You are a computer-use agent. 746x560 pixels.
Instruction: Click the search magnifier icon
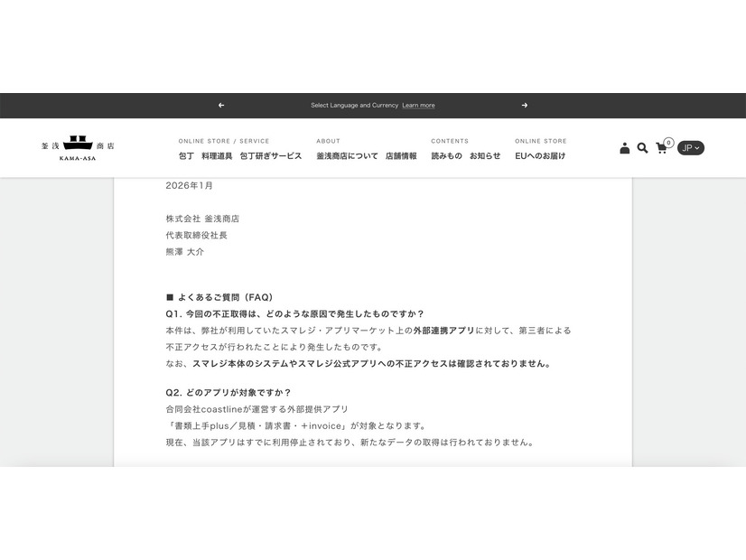(642, 147)
